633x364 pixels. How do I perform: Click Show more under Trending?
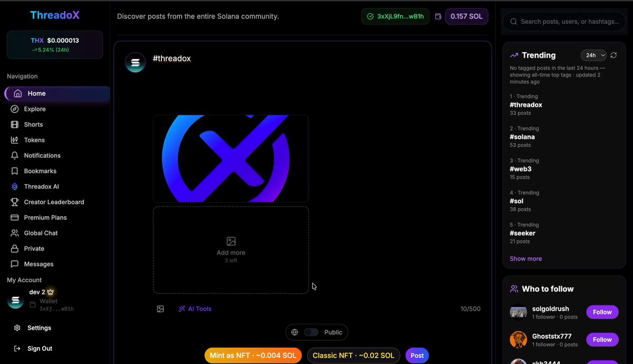click(x=526, y=258)
